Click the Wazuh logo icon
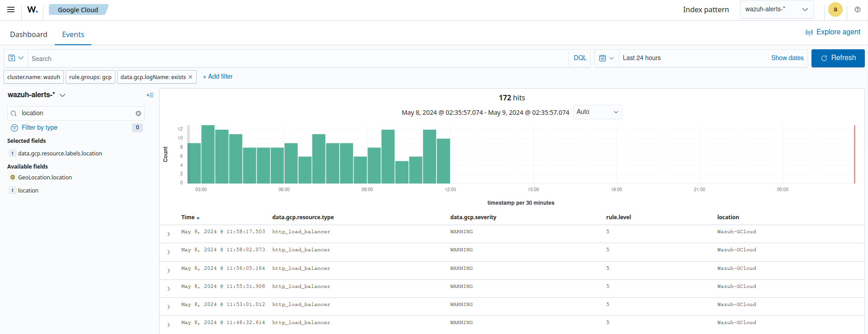 (x=33, y=9)
